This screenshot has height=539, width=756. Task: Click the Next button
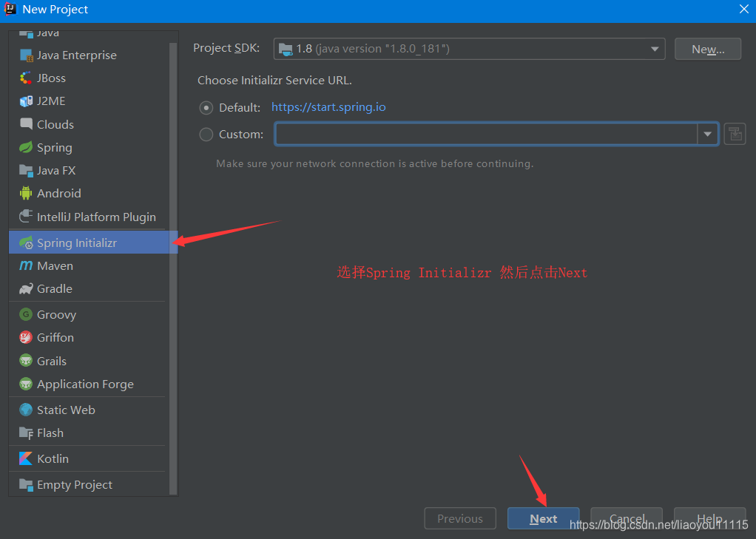pos(544,518)
